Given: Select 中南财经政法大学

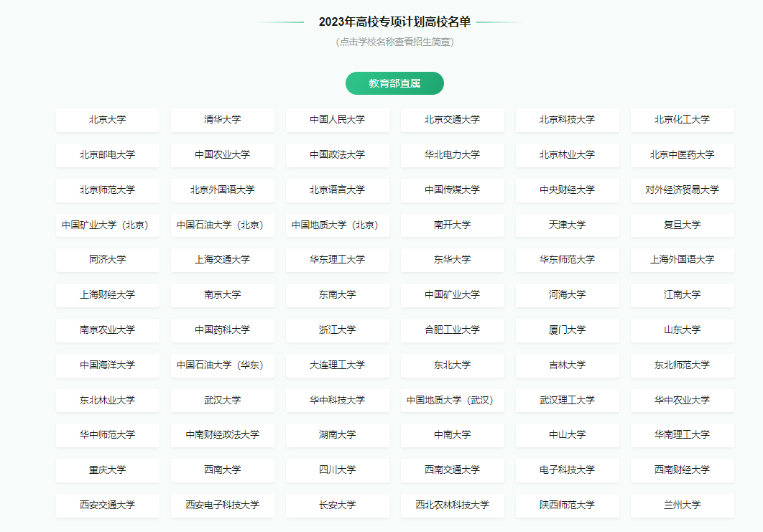Looking at the screenshot, I should (223, 435).
